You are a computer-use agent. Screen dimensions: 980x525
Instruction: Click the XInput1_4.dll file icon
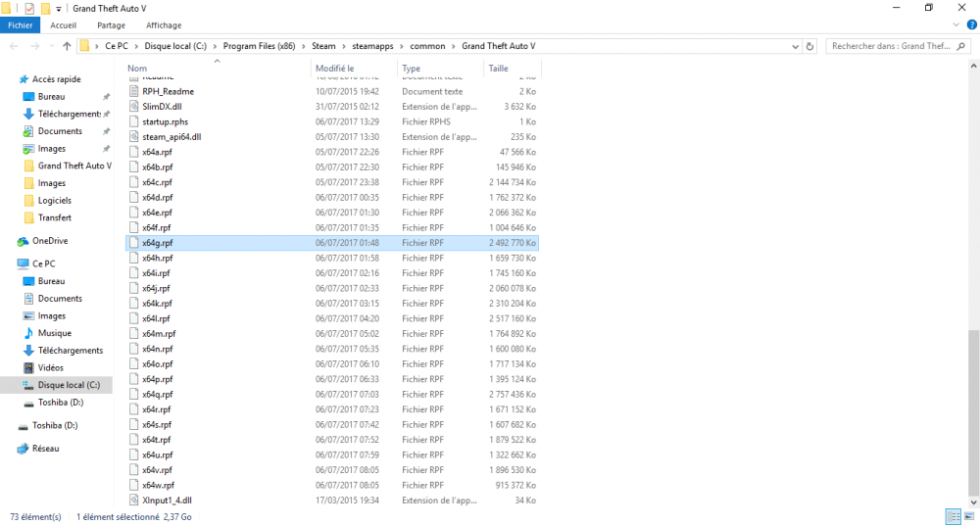pos(133,500)
